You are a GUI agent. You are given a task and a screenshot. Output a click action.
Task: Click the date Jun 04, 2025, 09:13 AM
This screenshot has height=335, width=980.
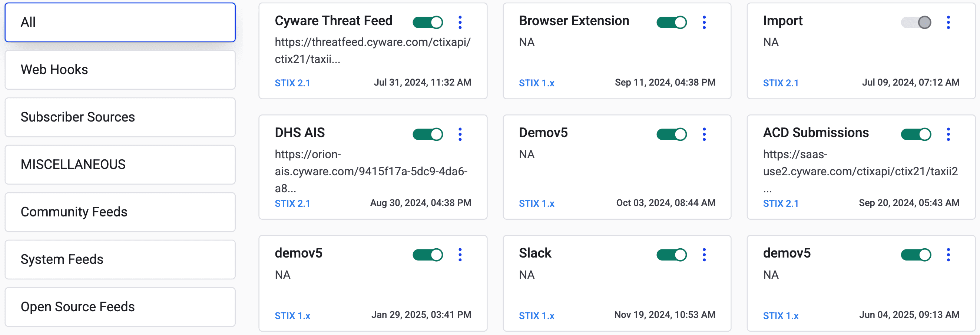[909, 315]
